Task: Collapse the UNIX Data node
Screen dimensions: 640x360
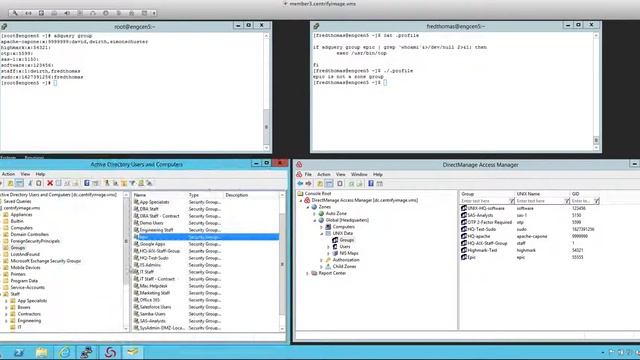Action: tap(322, 233)
